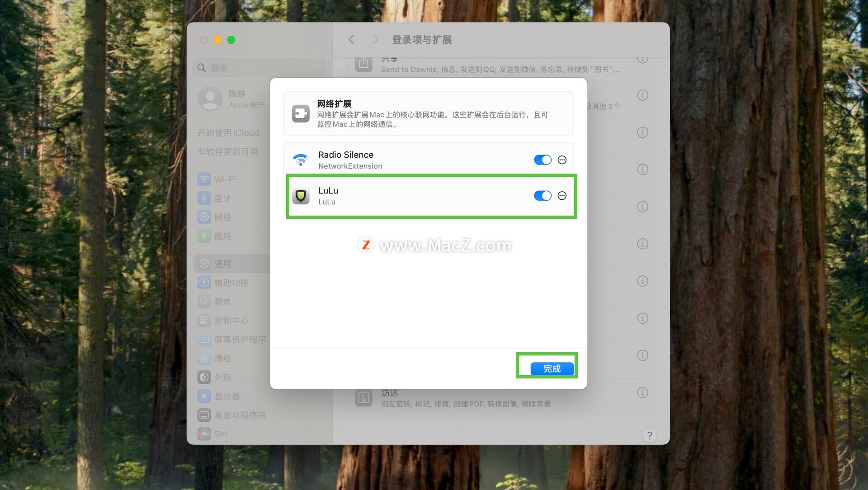The image size is (868, 490).
Task: Click the help question mark button
Action: (x=650, y=435)
